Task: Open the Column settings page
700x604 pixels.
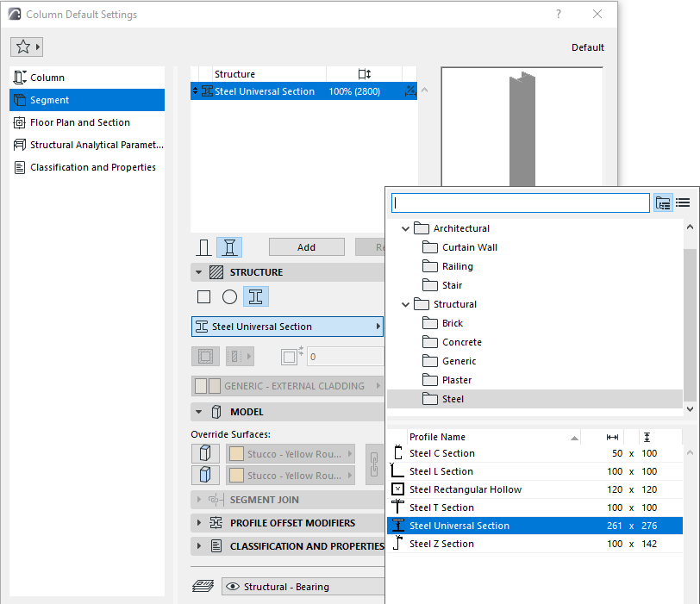Action: pyautogui.click(x=86, y=78)
